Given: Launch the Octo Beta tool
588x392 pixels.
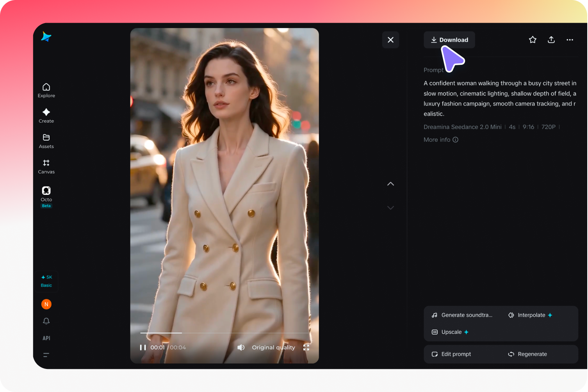Looking at the screenshot, I should coord(46,197).
